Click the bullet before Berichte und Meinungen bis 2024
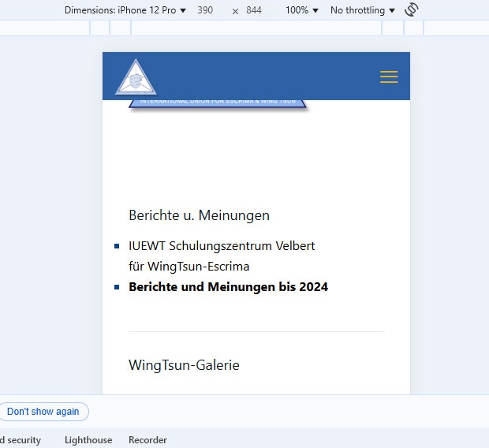Viewport: 489px width, 448px height. click(117, 287)
